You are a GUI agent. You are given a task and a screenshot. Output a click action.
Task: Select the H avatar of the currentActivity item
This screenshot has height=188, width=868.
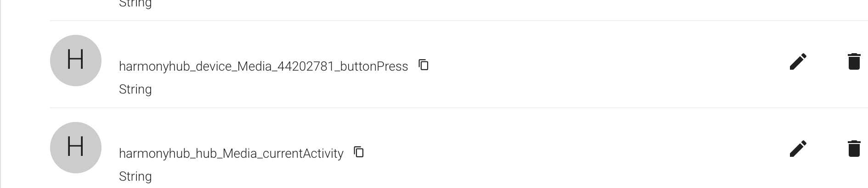click(76, 148)
